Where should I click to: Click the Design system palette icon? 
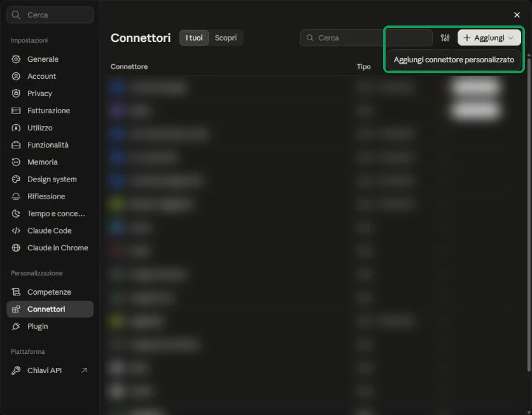point(16,179)
